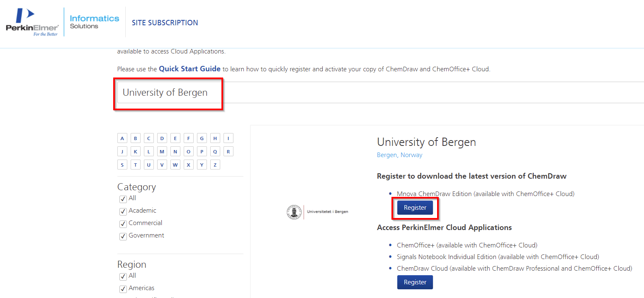Viewport: 644px width, 298px height.
Task: Open the Quick Start Guide link
Action: (190, 69)
